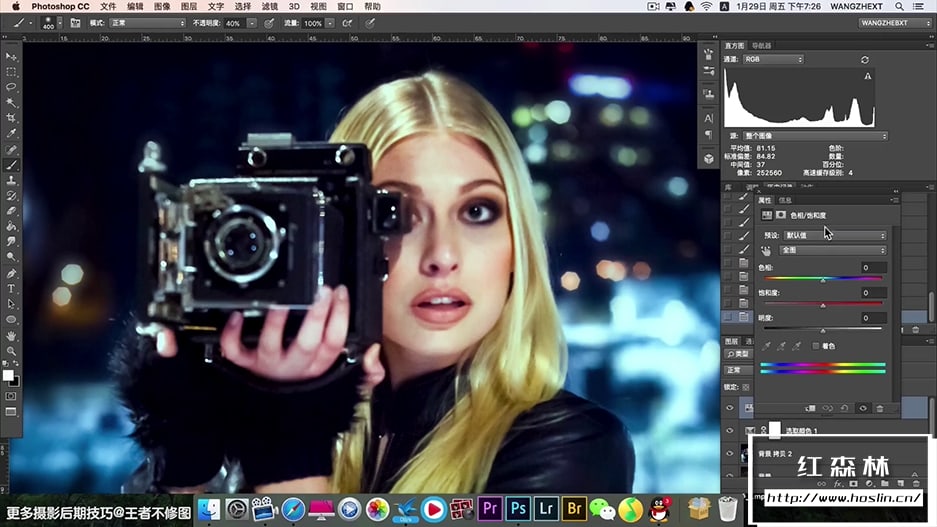Pick the on-image adjustment hand tool

tap(766, 251)
